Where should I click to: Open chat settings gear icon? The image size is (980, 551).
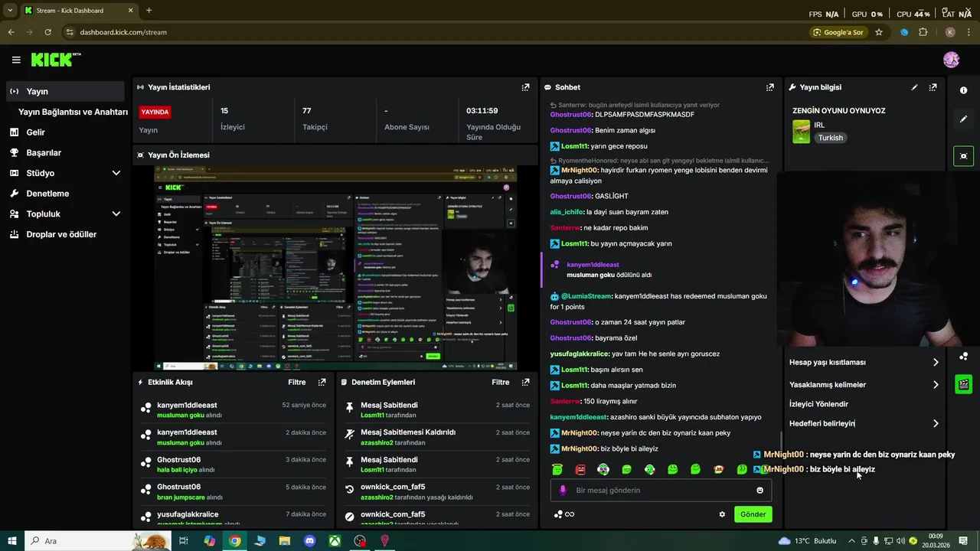coord(721,514)
